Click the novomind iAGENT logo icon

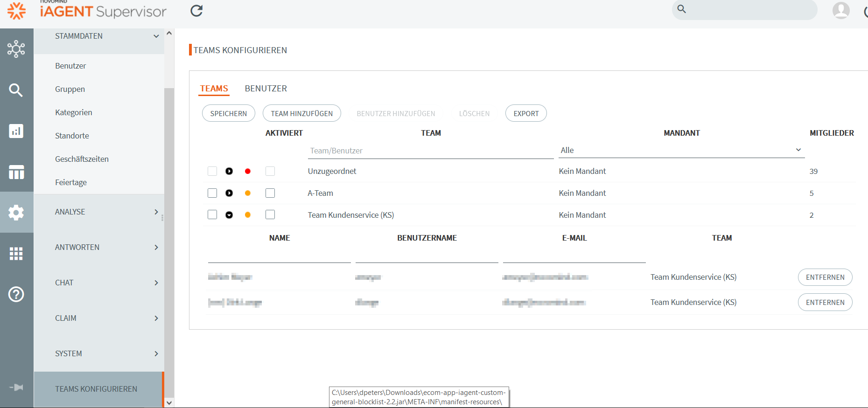tap(17, 11)
